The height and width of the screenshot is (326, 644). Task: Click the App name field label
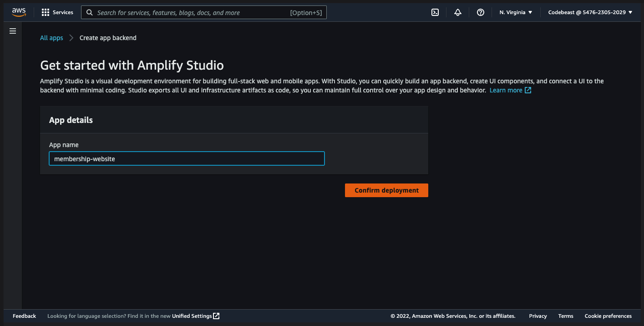pyautogui.click(x=64, y=145)
